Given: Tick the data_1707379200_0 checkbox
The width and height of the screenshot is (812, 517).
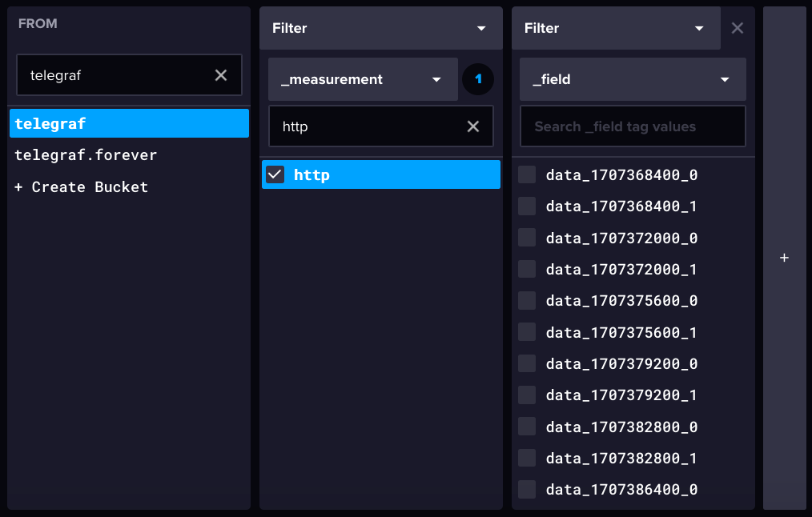Looking at the screenshot, I should pos(527,363).
